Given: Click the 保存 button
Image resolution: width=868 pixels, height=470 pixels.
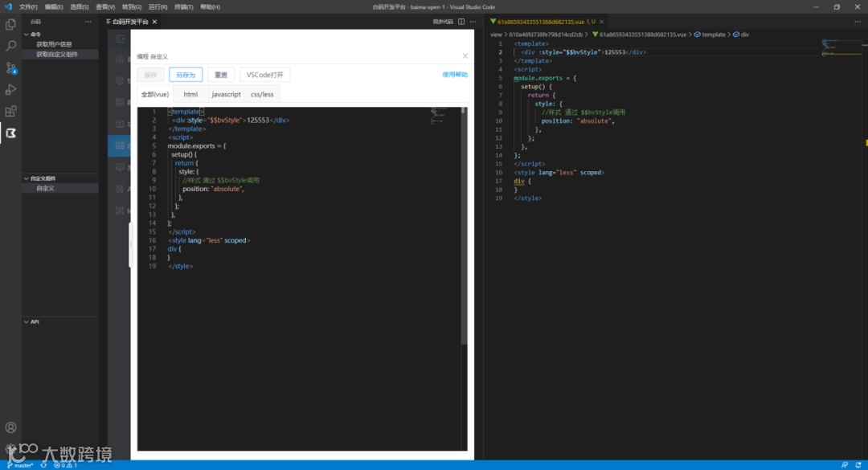Looking at the screenshot, I should tap(150, 75).
